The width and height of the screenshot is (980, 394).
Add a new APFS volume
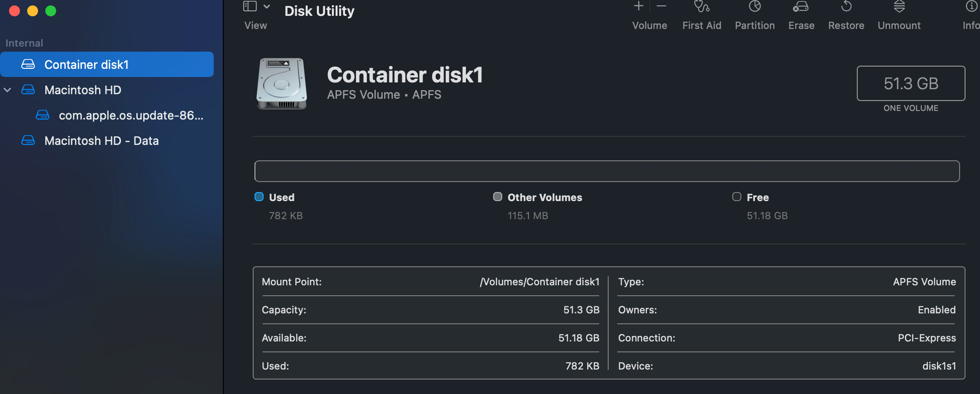pyautogui.click(x=638, y=6)
